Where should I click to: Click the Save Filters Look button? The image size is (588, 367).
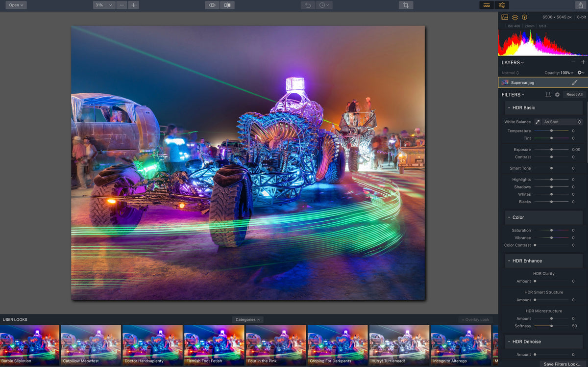pyautogui.click(x=562, y=364)
